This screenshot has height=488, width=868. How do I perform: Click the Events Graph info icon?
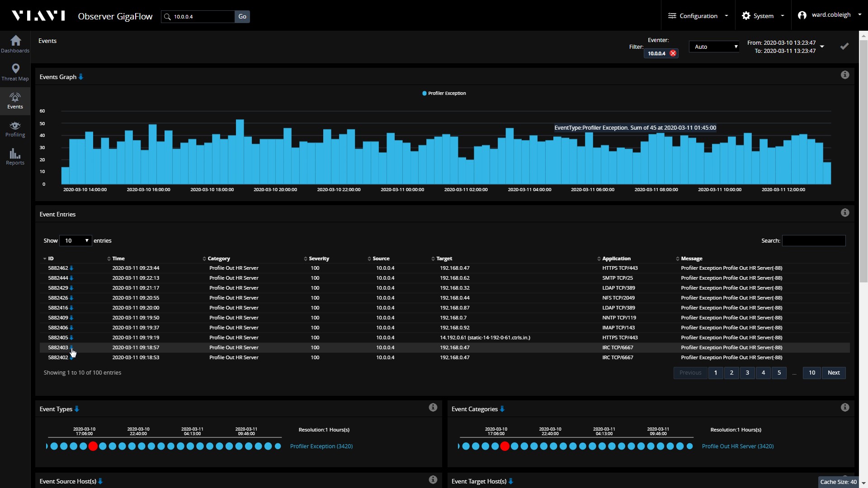coord(844,75)
